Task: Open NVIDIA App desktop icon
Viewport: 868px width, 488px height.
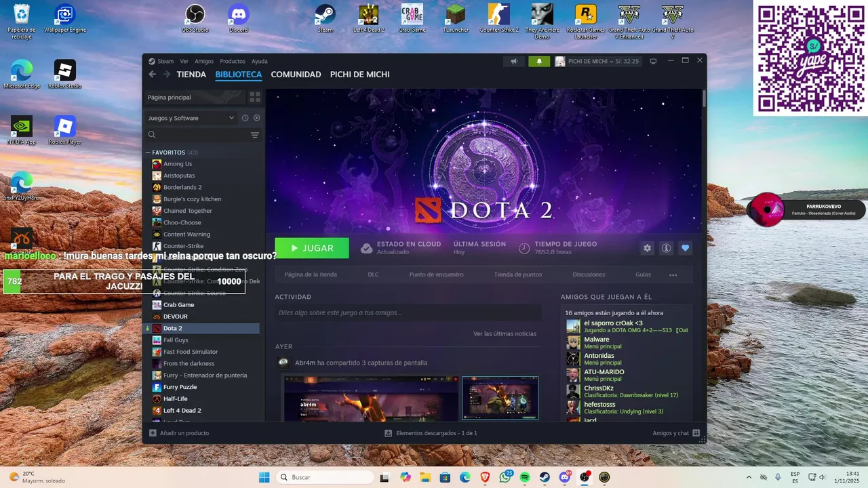Action: click(22, 130)
